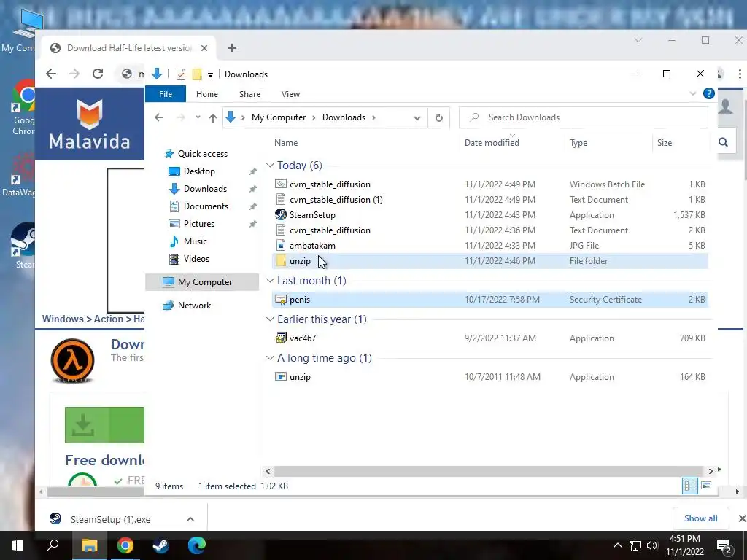Open Microsoft Edge from the taskbar
Image resolution: width=747 pixels, height=560 pixels.
pyautogui.click(x=196, y=545)
